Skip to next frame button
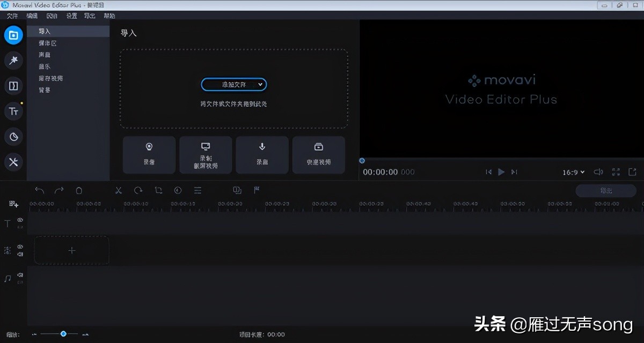The image size is (644, 343). click(514, 172)
